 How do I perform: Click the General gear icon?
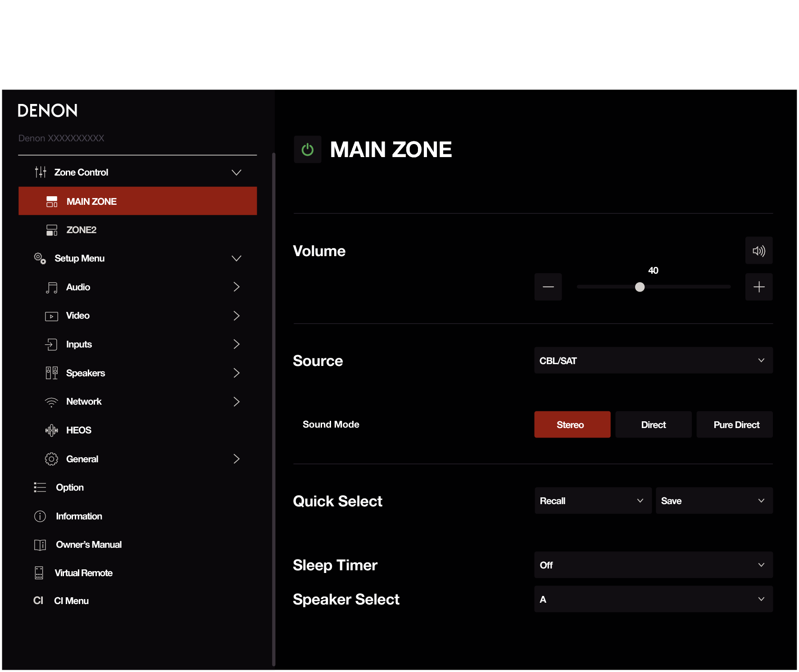[52, 459]
